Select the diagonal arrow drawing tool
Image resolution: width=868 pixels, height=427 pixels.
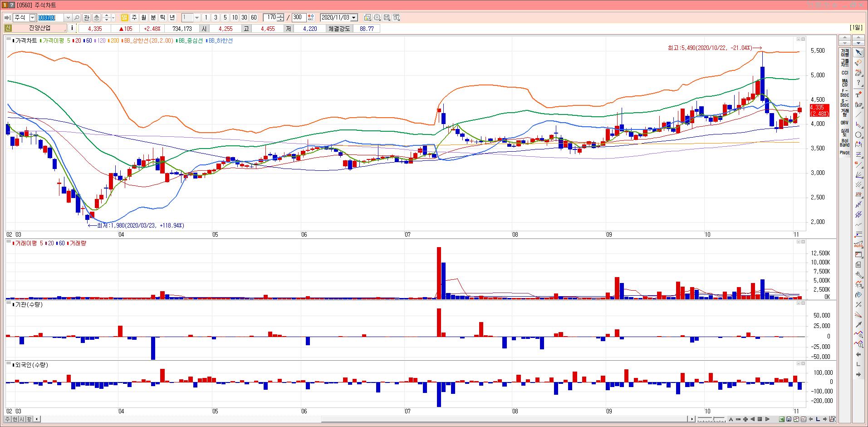click(x=858, y=325)
